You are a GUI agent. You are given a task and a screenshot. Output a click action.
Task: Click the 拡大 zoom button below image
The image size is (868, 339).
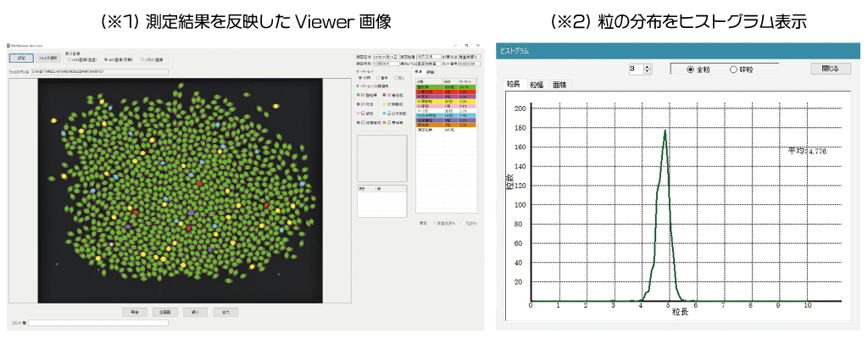tap(226, 312)
